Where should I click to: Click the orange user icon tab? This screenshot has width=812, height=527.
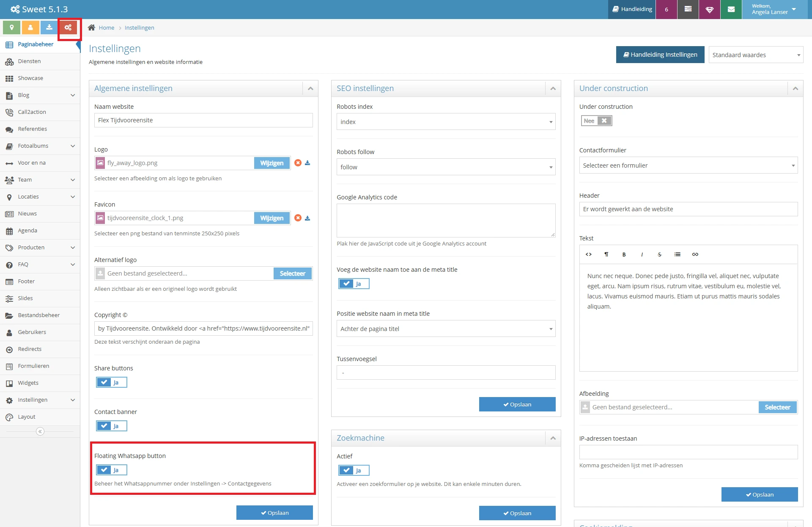coord(30,28)
